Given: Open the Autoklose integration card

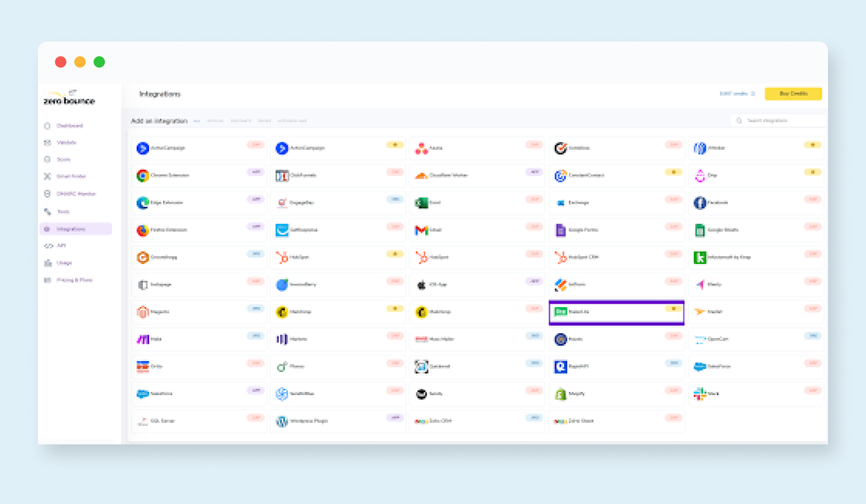Looking at the screenshot, I should point(616,148).
